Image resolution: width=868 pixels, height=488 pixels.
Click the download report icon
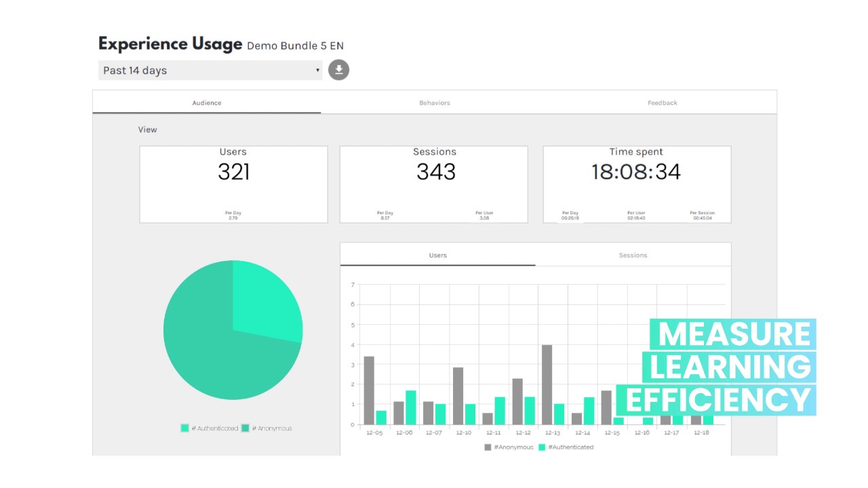click(x=339, y=70)
